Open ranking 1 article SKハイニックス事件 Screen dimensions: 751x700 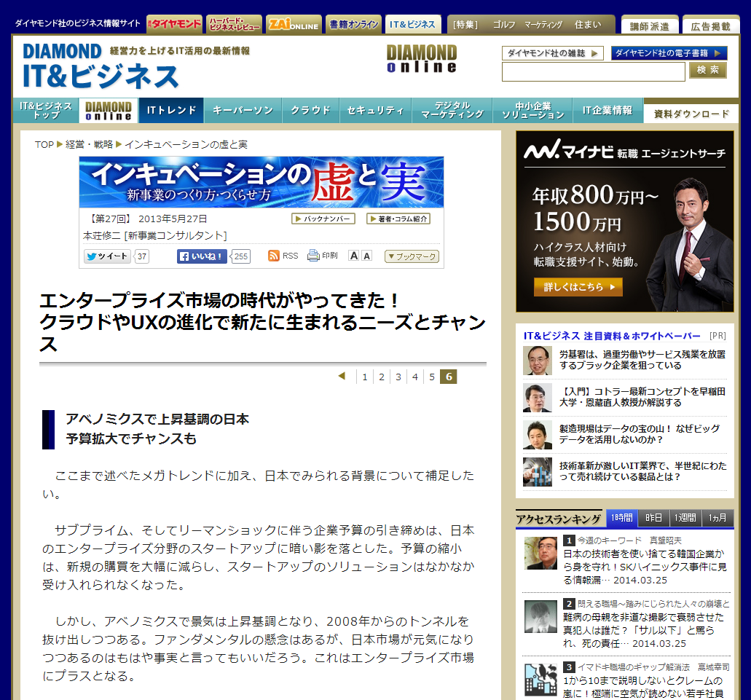tap(645, 567)
